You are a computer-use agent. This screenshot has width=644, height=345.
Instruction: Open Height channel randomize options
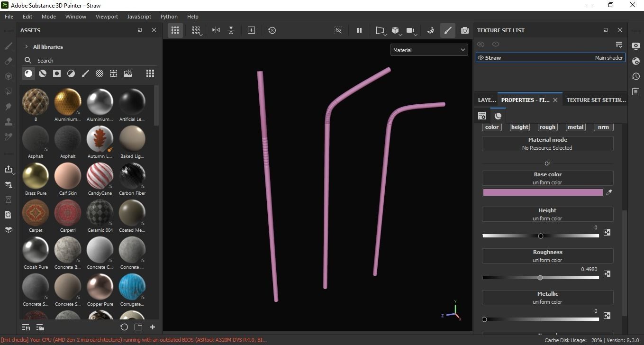pyautogui.click(x=607, y=232)
